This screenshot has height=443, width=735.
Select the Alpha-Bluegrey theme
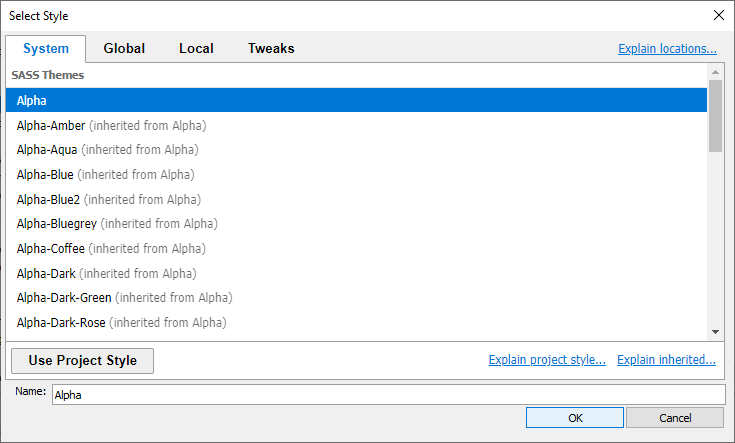pos(356,224)
